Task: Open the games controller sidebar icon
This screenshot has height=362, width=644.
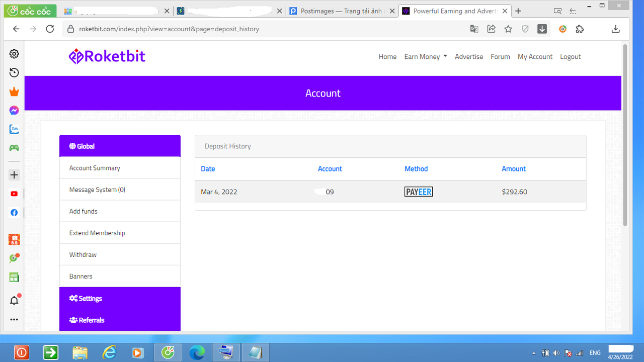Action: 14,148
